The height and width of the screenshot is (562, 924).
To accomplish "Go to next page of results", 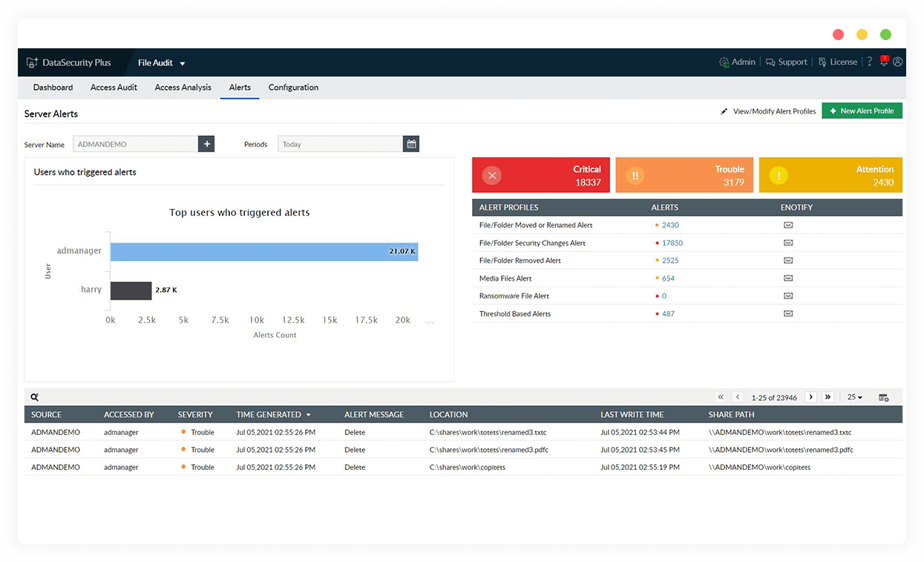I will 811,397.
